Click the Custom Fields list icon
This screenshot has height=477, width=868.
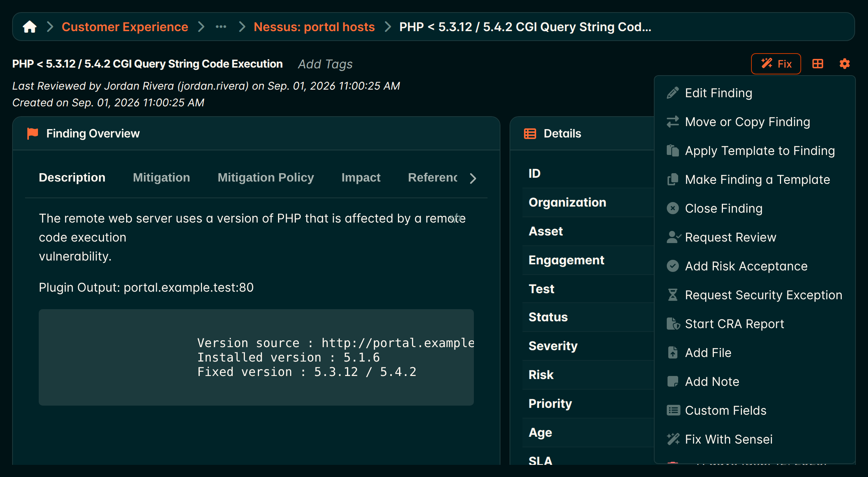coord(673,411)
